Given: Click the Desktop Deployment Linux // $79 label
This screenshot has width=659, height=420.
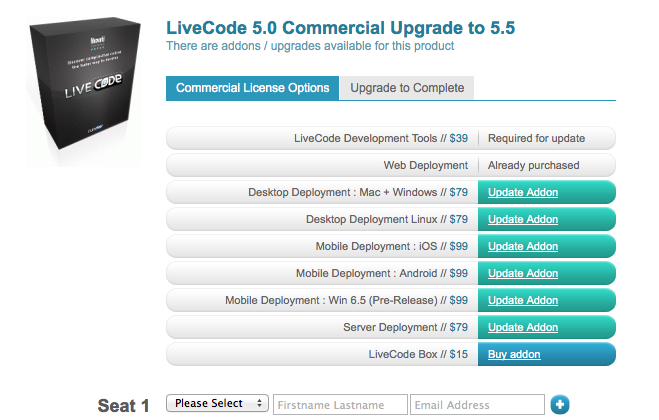Looking at the screenshot, I should [387, 219].
